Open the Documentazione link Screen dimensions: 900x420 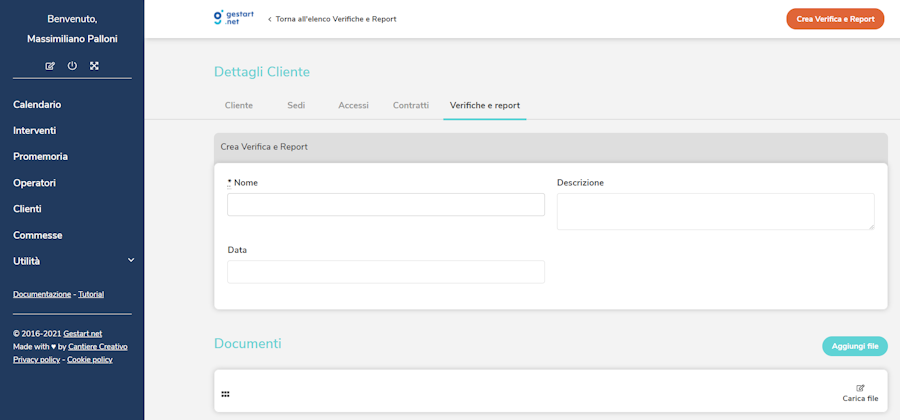click(42, 294)
